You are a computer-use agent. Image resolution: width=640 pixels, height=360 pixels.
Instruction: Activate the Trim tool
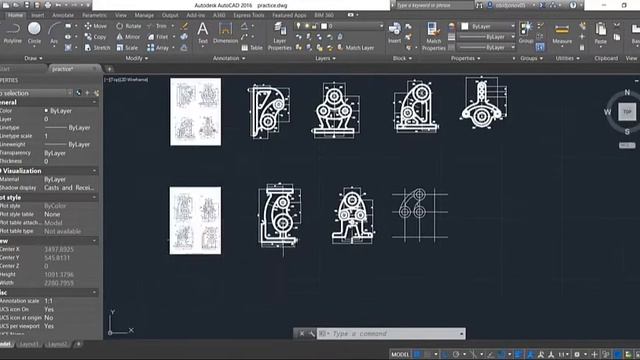[157, 26]
